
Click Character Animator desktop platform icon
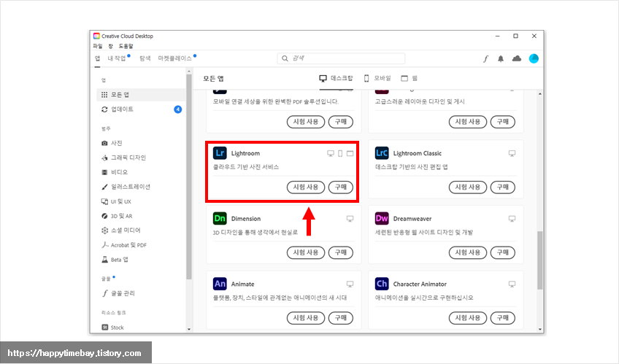[512, 284]
